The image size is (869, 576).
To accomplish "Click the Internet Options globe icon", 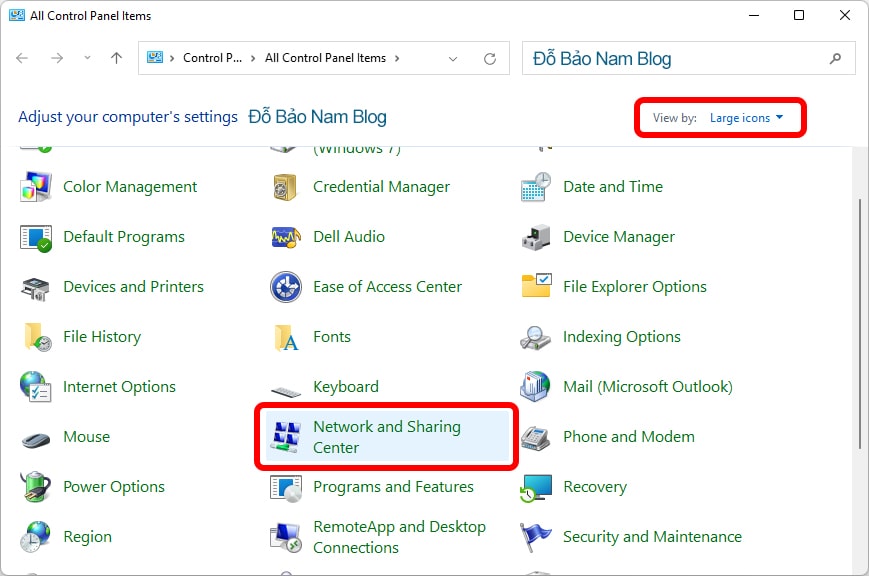I will [35, 386].
